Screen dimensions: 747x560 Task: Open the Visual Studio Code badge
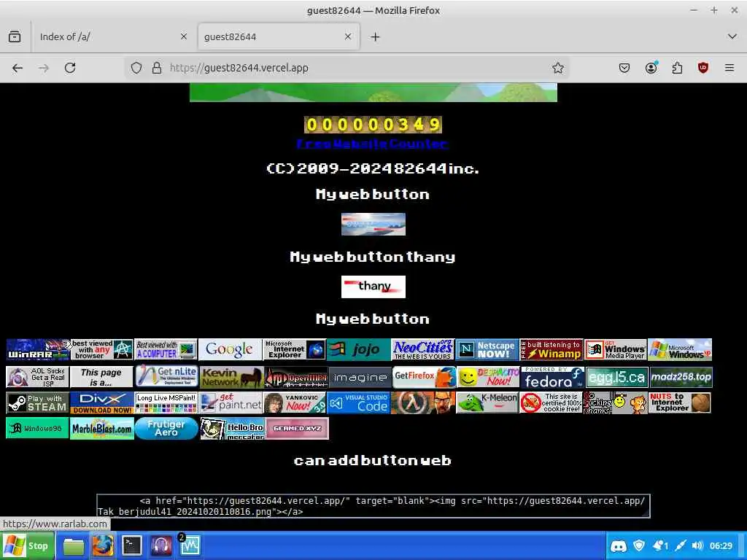(x=359, y=402)
